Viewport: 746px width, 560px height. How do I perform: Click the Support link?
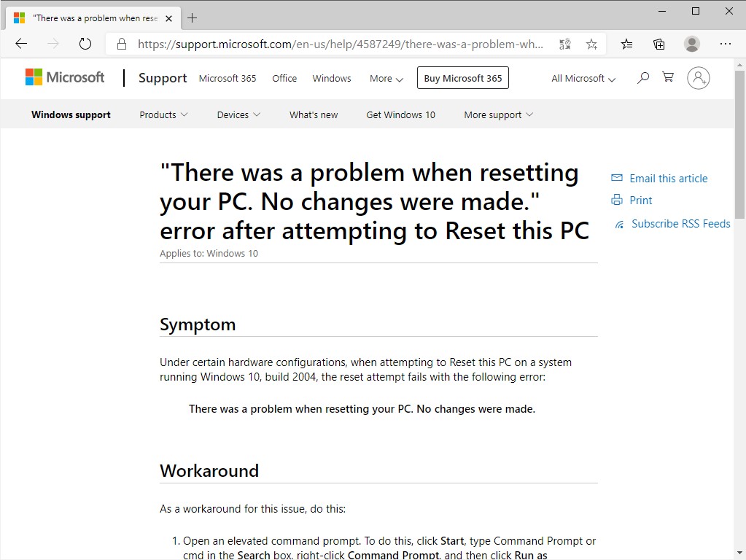pyautogui.click(x=163, y=78)
